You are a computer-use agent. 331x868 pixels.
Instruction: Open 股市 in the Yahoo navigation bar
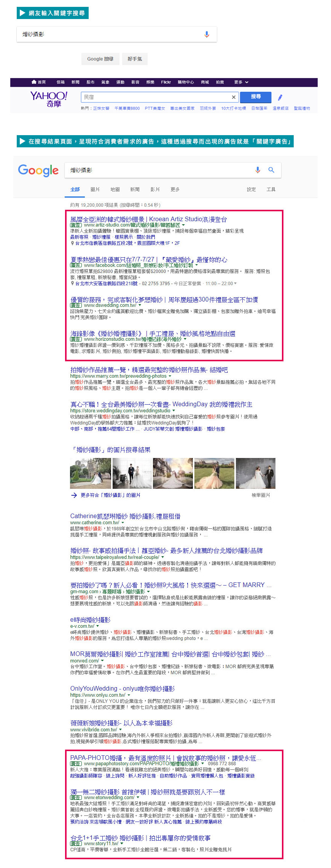tap(90, 82)
